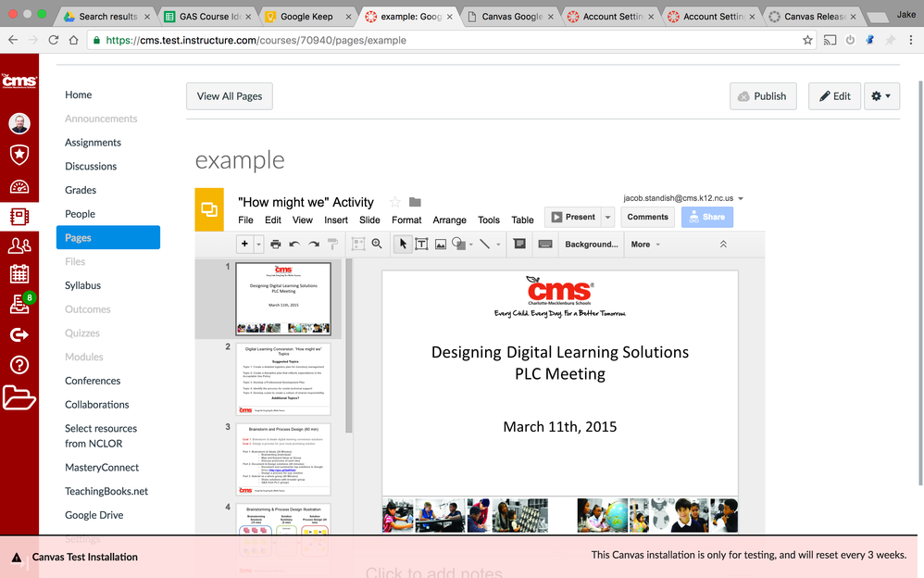The height and width of the screenshot is (578, 924).
Task: Click the Print icon in Slides toolbar
Action: click(275, 245)
